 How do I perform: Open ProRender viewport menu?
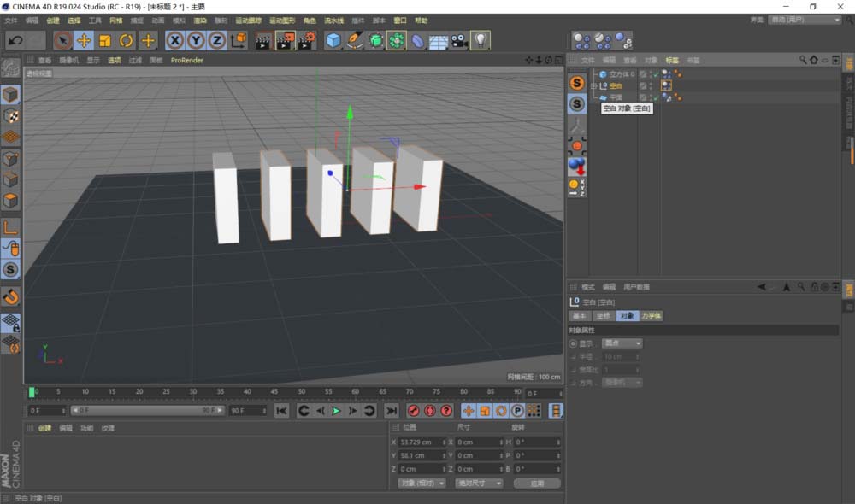pyautogui.click(x=187, y=61)
